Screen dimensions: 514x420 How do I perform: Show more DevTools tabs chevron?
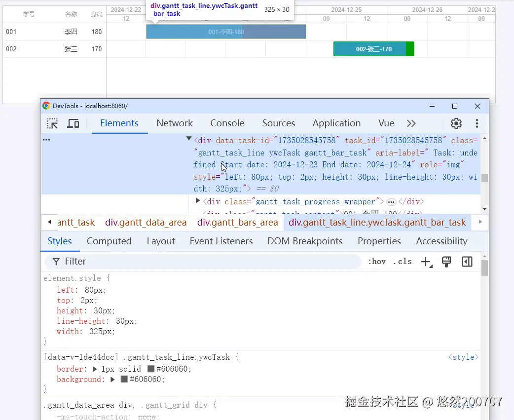pyautogui.click(x=411, y=123)
